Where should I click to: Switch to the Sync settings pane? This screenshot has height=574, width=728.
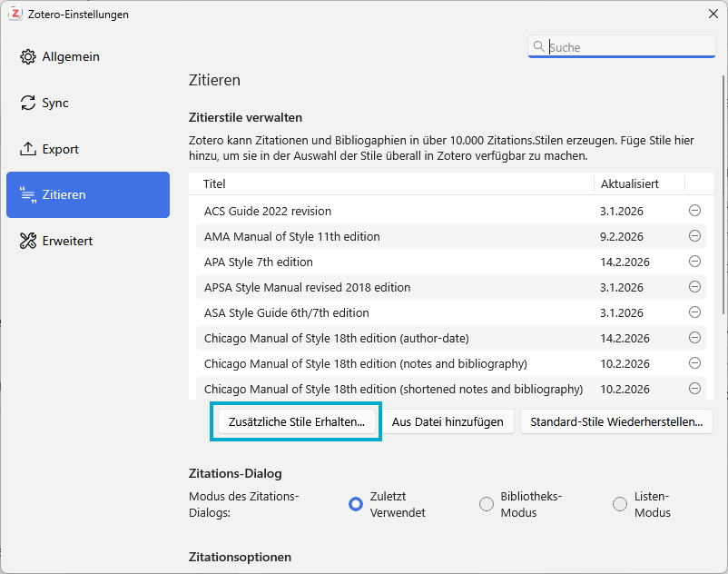click(88, 103)
